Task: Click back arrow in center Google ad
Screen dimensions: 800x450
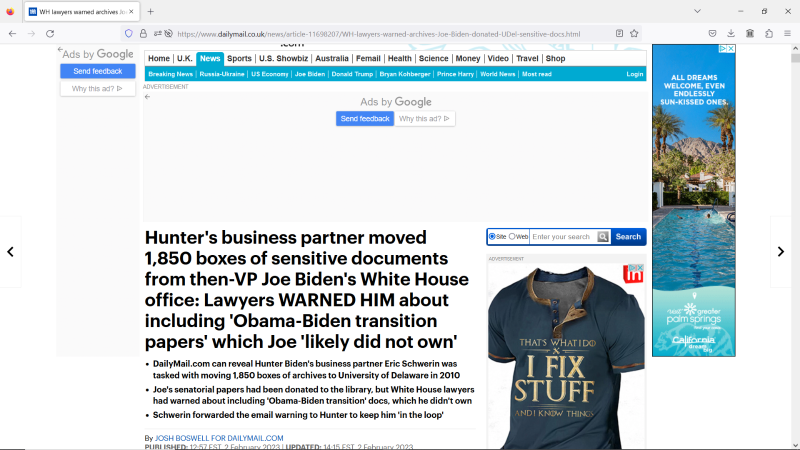Action: coord(147,97)
